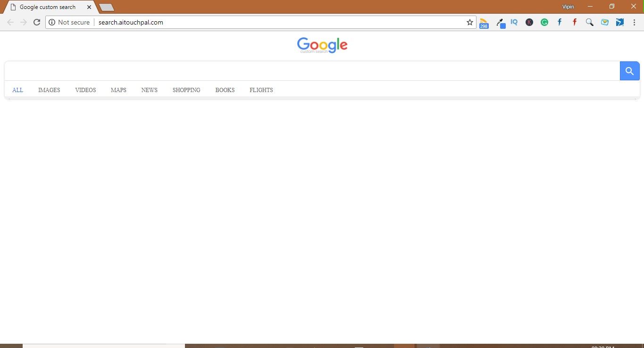Open the ColorZilla eyedropper extension
Image resolution: width=644 pixels, height=348 pixels.
[x=499, y=22]
